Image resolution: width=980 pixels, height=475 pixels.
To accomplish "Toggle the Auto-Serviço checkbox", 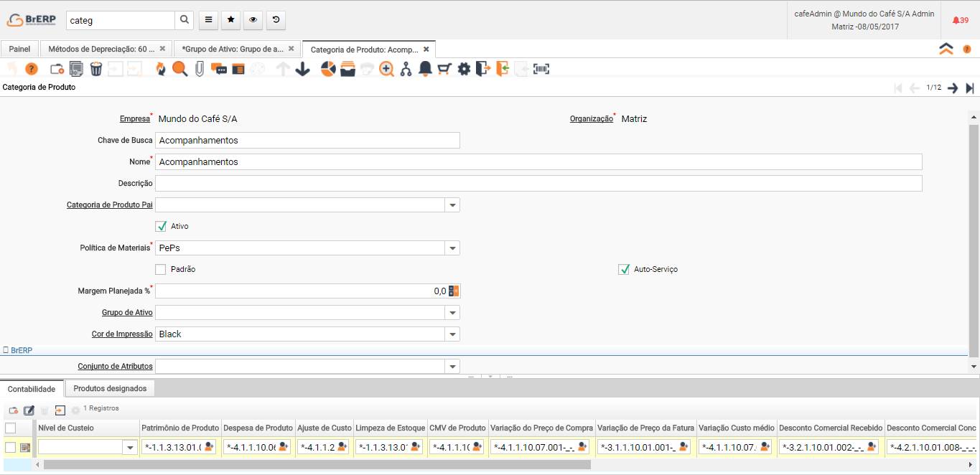I will pos(624,270).
